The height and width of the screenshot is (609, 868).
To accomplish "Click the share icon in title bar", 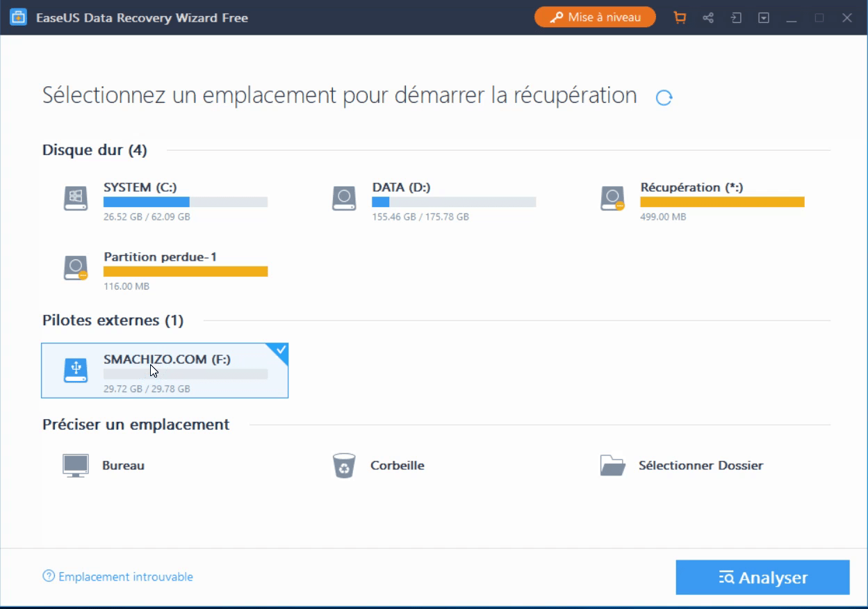I will [x=708, y=18].
